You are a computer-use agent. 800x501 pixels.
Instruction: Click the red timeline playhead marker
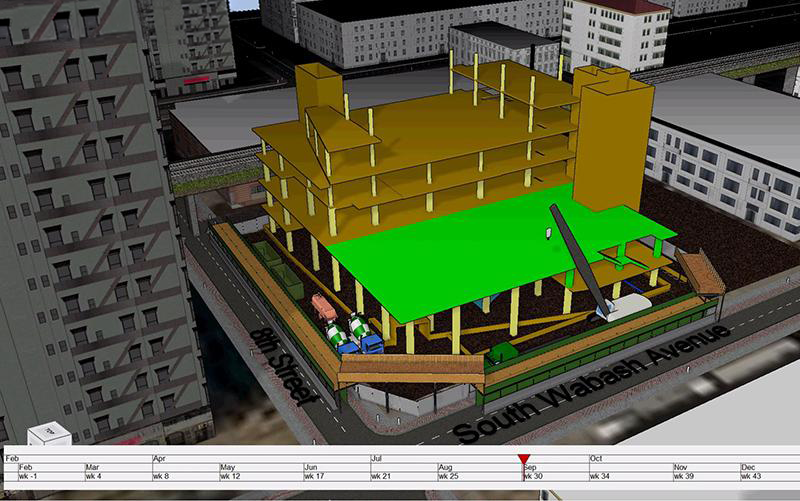523,459
